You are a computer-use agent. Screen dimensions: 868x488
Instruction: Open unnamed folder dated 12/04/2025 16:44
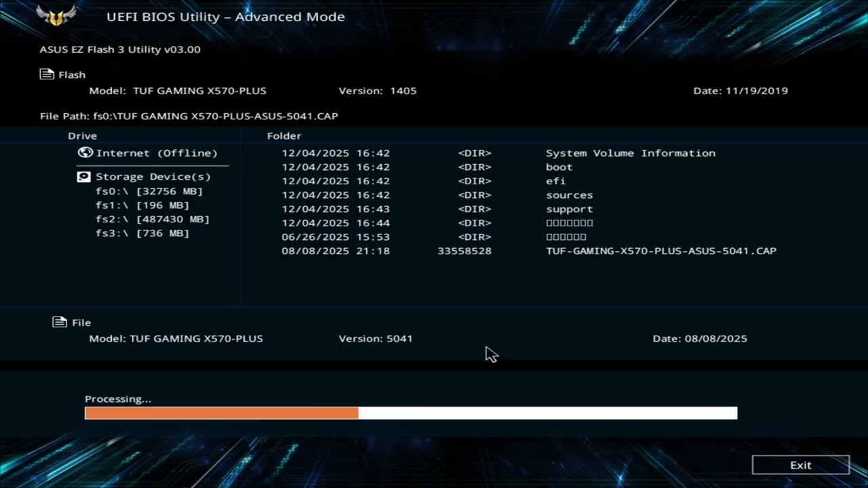pyautogui.click(x=570, y=223)
